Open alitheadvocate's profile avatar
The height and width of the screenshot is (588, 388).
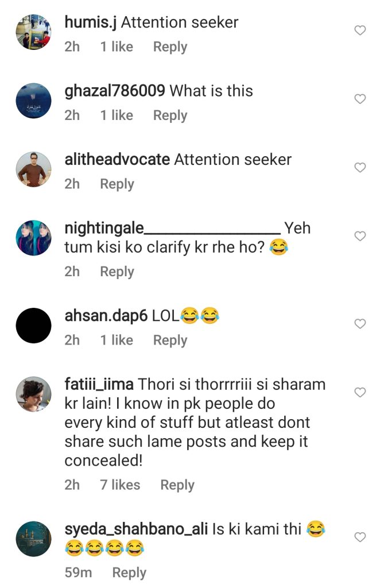click(x=33, y=169)
